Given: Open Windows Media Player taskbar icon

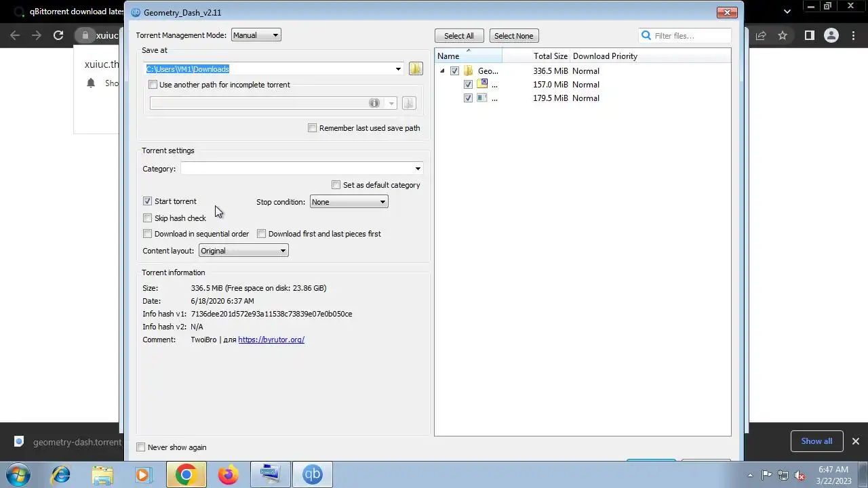Looking at the screenshot, I should (x=143, y=474).
